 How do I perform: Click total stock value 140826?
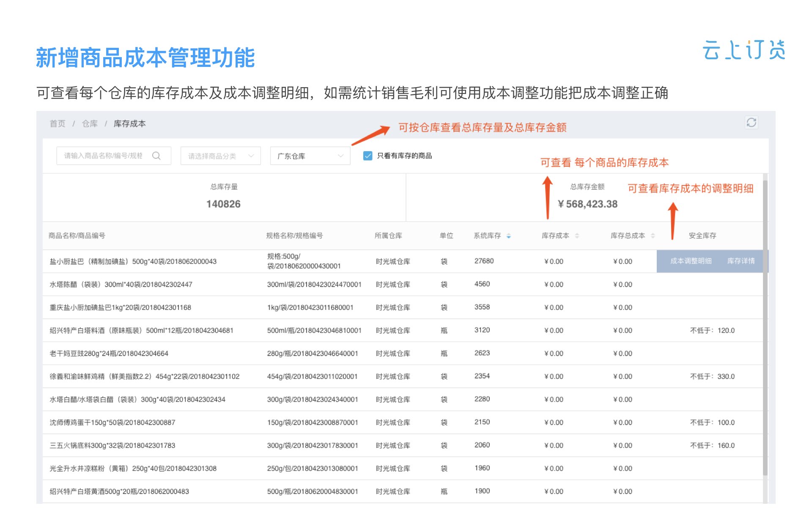click(x=223, y=204)
